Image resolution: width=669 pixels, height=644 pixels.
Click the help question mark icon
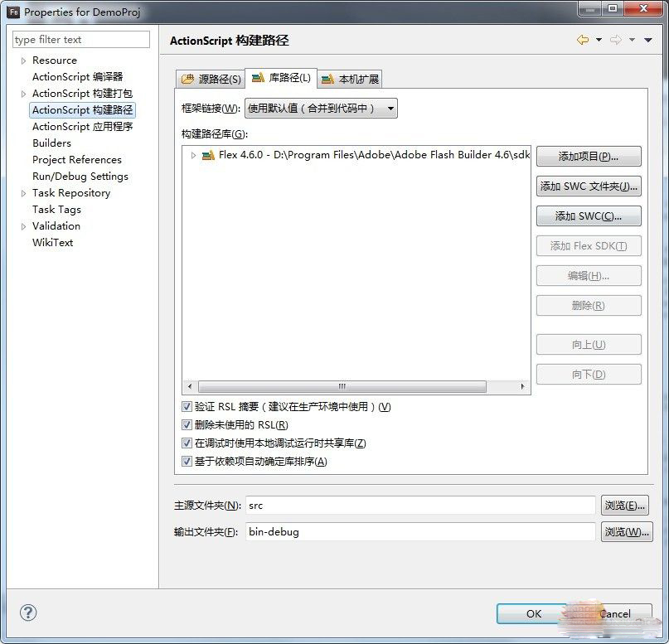(28, 613)
